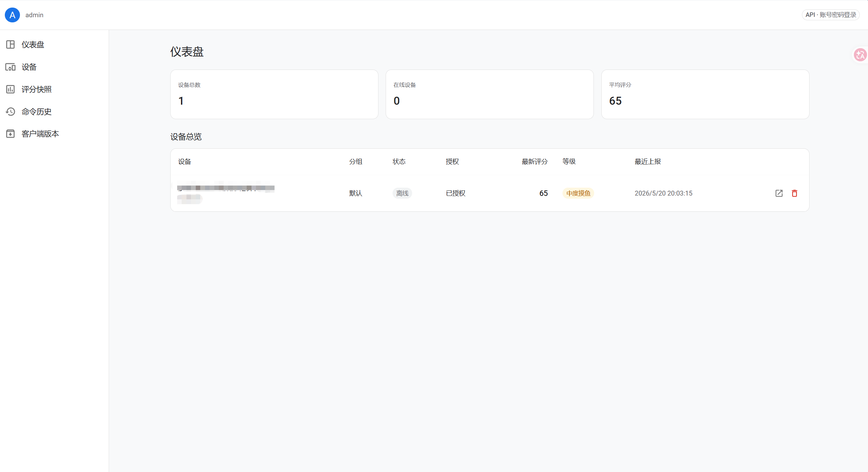This screenshot has width=868, height=472.
Task: Click the API · 账号密码登录 chip
Action: click(831, 15)
